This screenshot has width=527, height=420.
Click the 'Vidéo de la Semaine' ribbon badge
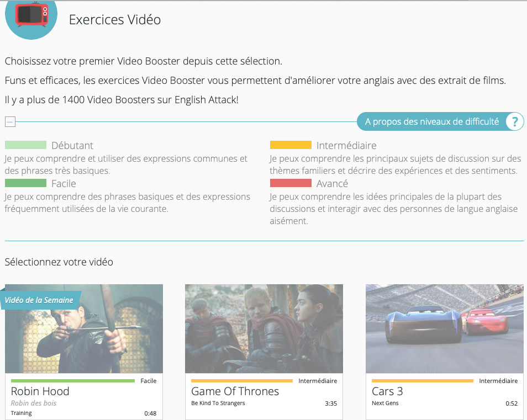pos(39,300)
